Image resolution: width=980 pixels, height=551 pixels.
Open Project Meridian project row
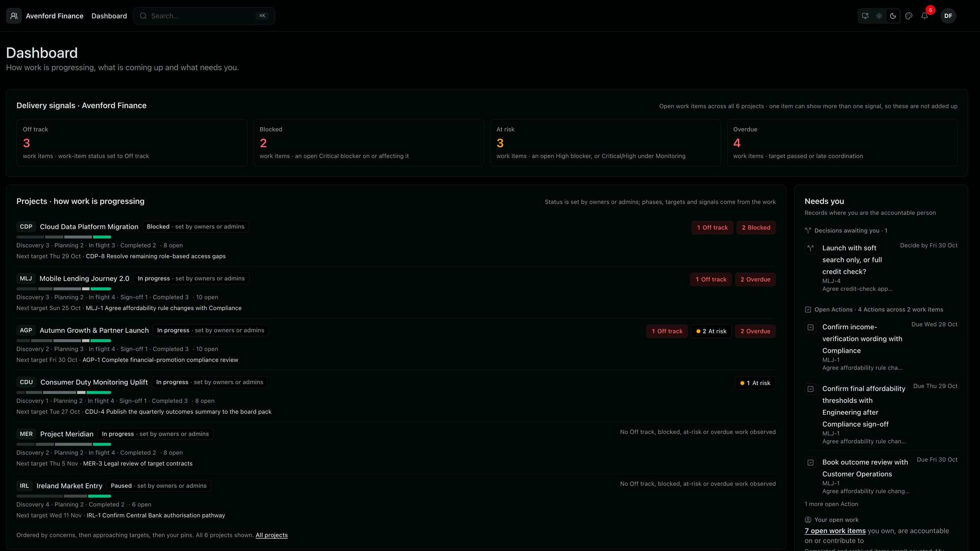pyautogui.click(x=67, y=434)
